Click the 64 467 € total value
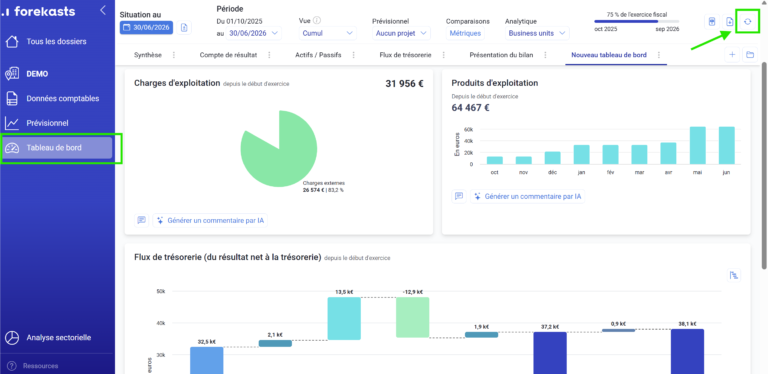This screenshot has width=768, height=374. (470, 108)
